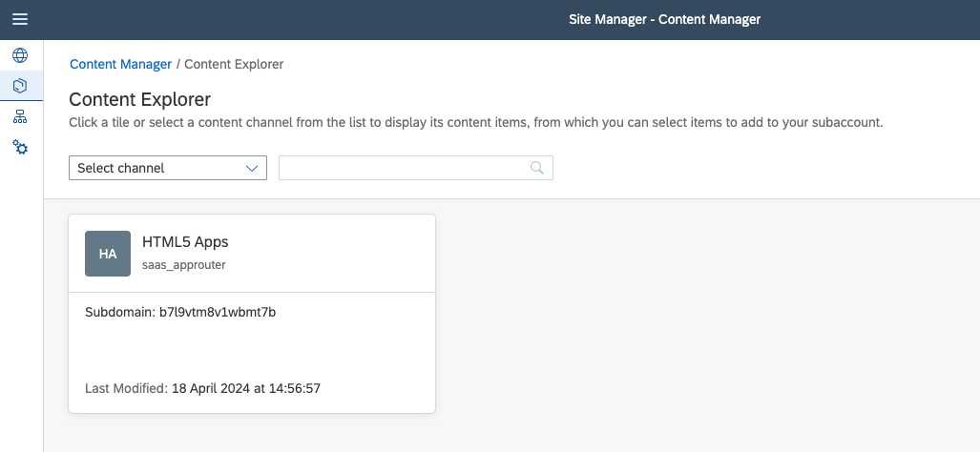Open the hamburger navigation menu
Image resolution: width=980 pixels, height=452 pixels.
20,19
